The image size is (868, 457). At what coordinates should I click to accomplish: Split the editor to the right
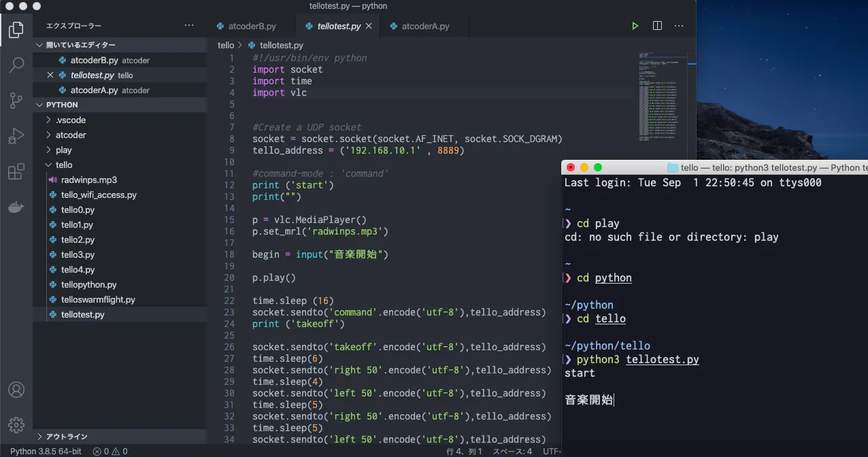tap(657, 26)
